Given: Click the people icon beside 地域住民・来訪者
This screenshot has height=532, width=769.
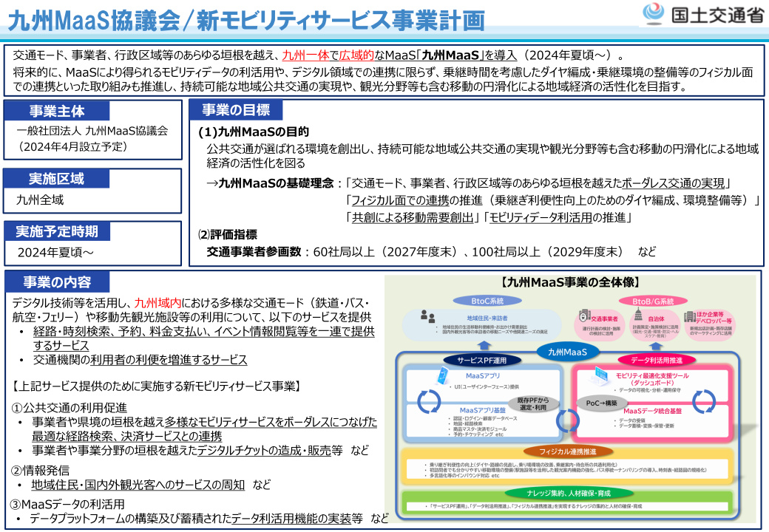Looking at the screenshot, I should 427,316.
